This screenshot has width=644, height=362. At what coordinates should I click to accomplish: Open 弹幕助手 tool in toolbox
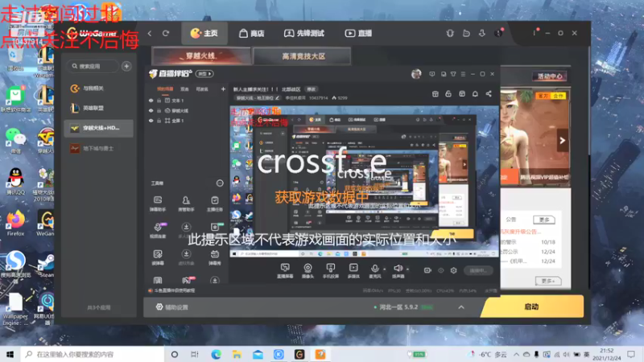point(158,204)
